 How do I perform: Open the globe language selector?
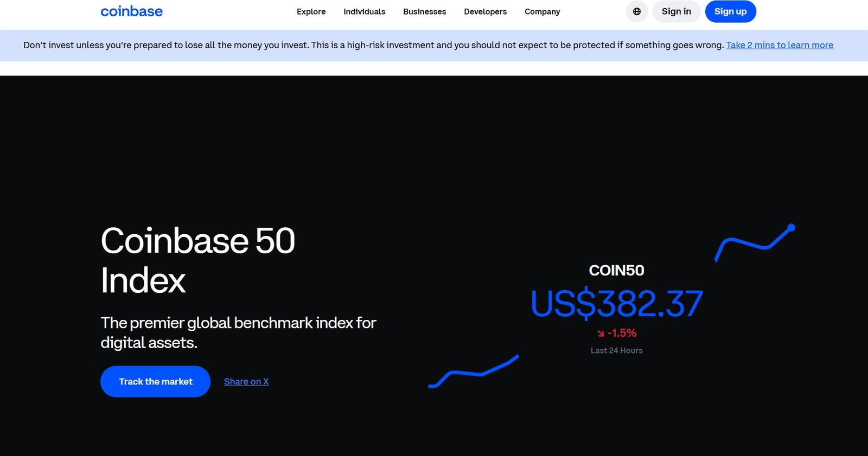pyautogui.click(x=637, y=11)
